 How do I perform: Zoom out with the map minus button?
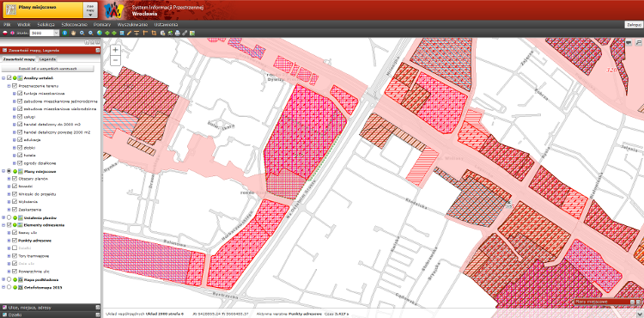click(x=115, y=60)
